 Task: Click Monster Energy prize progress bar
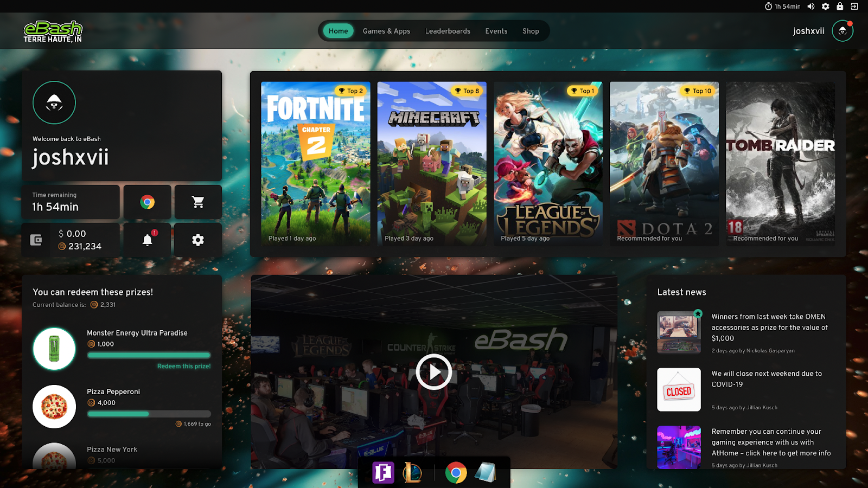pyautogui.click(x=149, y=356)
